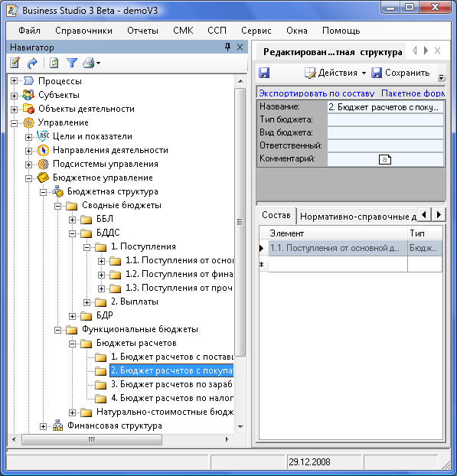Collapse the БДДС folder
The width and height of the screenshot is (457, 476).
coord(72,233)
